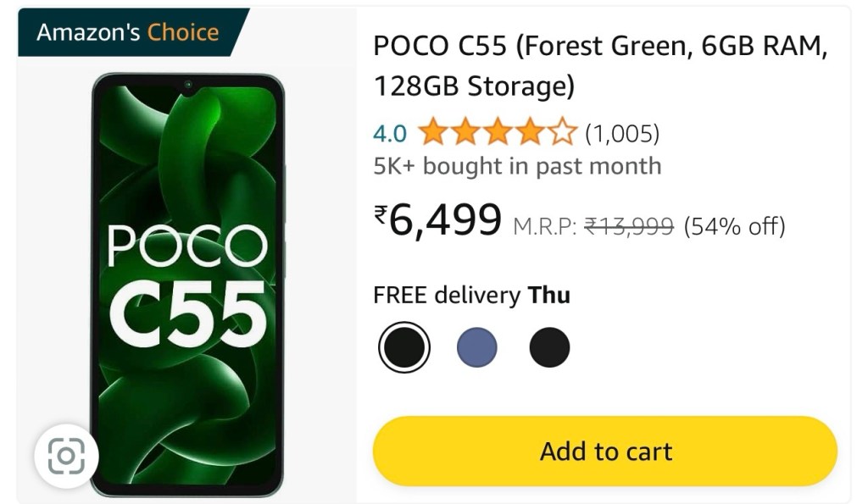Viewport: 868px width, 504px height.
Task: Tap the fourth filled rating star
Action: coord(529,133)
